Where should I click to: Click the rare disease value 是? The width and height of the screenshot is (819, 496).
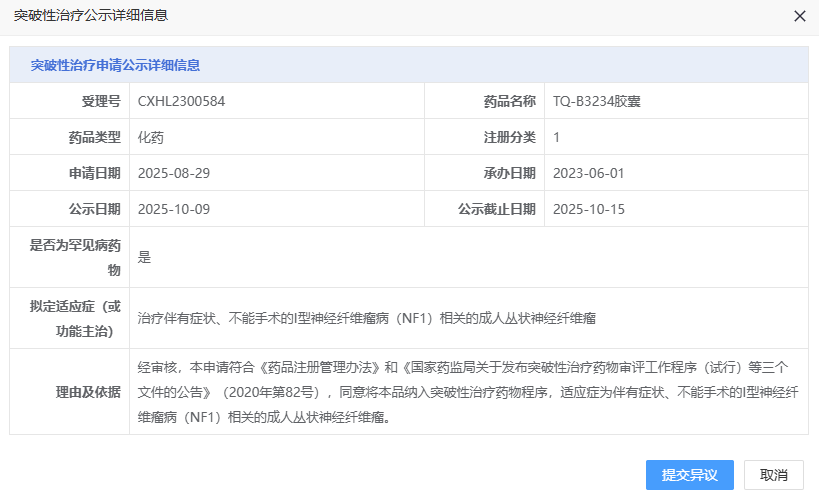click(x=144, y=257)
